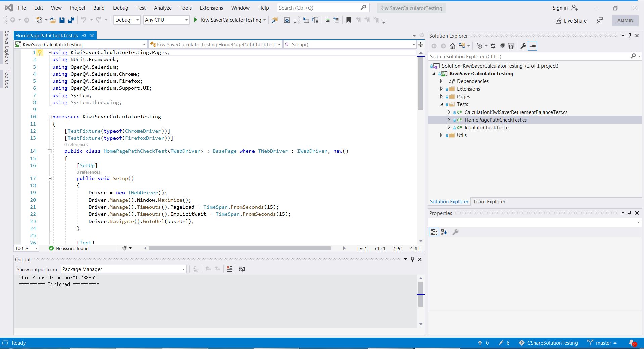Click the master branch indicator in status bar
This screenshot has height=349, width=644.
point(602,343)
